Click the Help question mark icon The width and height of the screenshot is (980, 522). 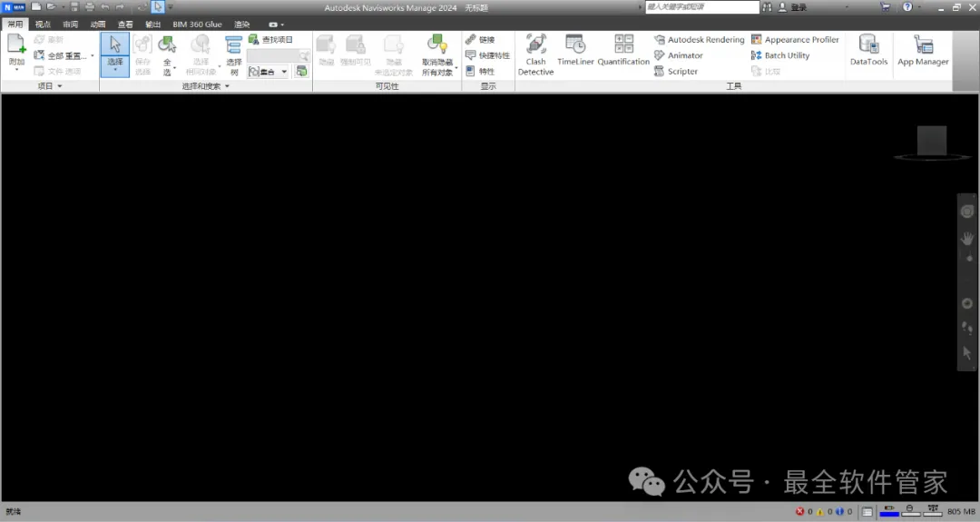point(907,7)
